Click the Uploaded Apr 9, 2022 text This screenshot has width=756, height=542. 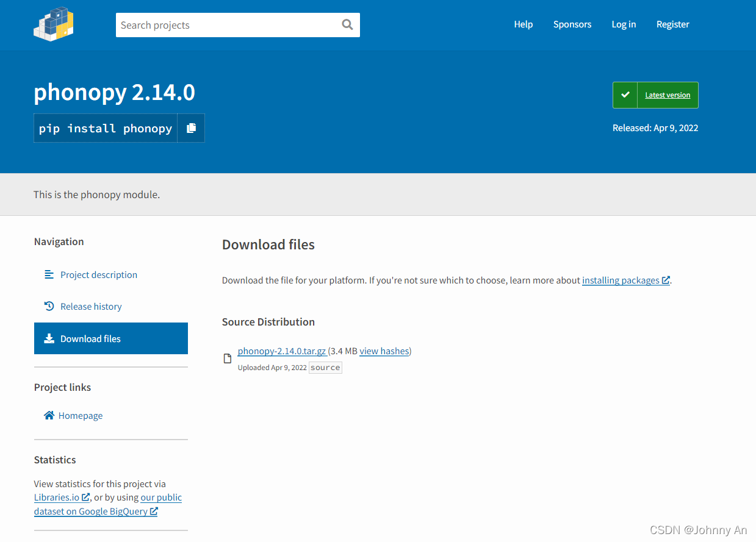[x=272, y=368]
